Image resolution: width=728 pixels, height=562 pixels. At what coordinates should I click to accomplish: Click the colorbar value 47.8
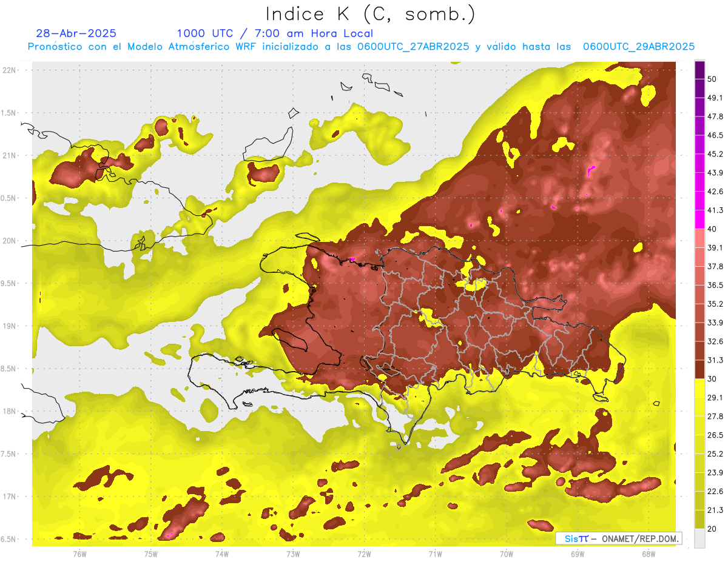point(715,116)
